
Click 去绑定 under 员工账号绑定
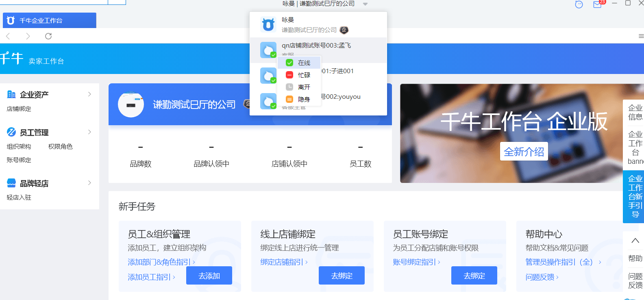(474, 276)
